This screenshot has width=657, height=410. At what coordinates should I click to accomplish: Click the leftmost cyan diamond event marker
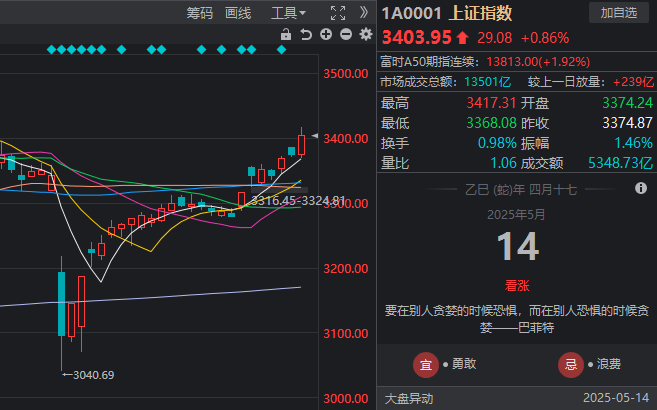[52, 50]
